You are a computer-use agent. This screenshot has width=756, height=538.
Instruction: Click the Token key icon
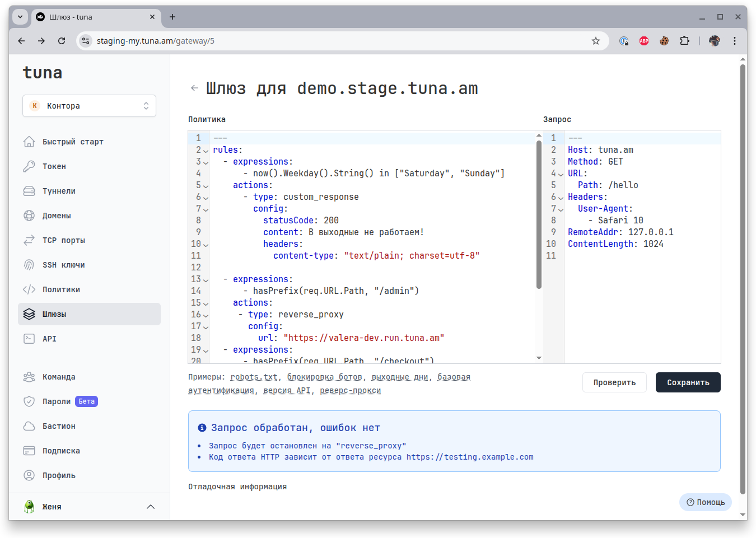coord(29,166)
